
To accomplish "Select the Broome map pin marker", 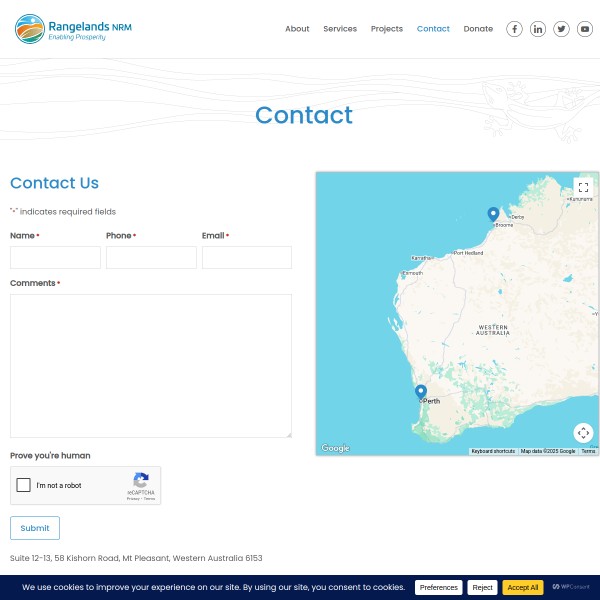I will 493,214.
